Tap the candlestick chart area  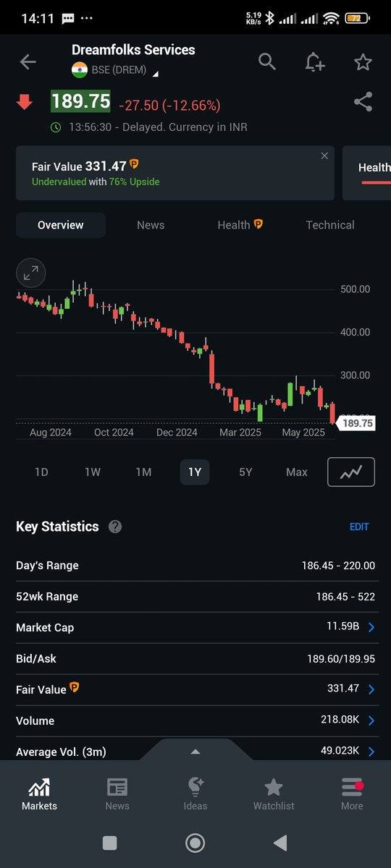174,351
